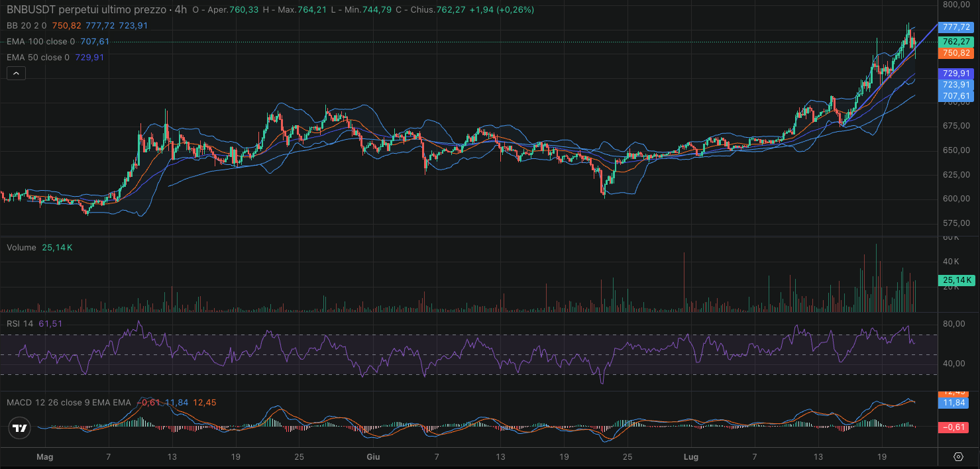This screenshot has width=980, height=469.
Task: Click the 40,00 RSI scale label
Action: 954,364
